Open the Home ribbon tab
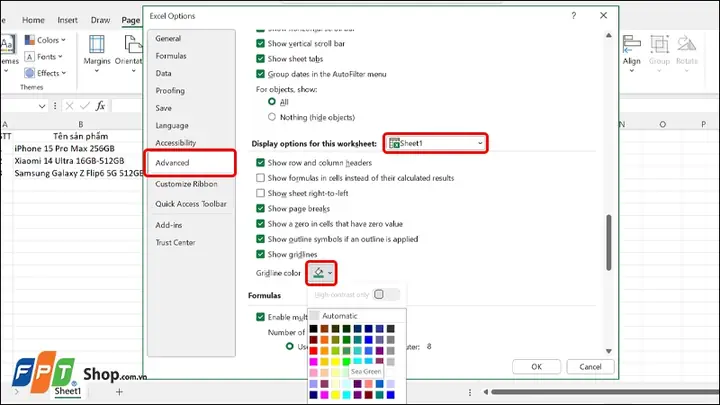Viewport: 720px width, 405px height. (34, 20)
